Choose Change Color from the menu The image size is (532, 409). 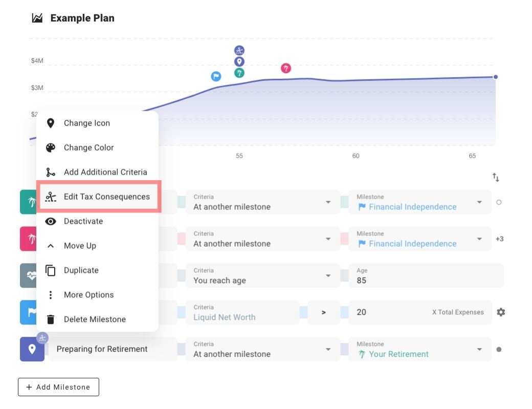(x=88, y=147)
